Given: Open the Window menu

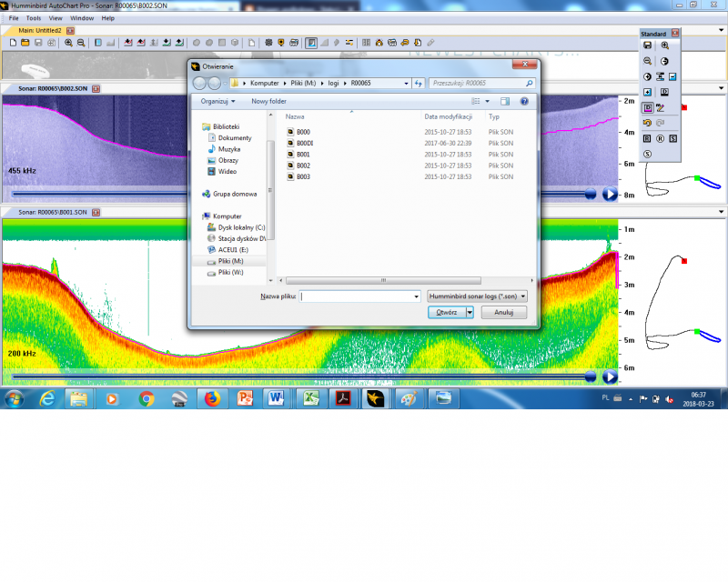Looking at the screenshot, I should point(82,17).
